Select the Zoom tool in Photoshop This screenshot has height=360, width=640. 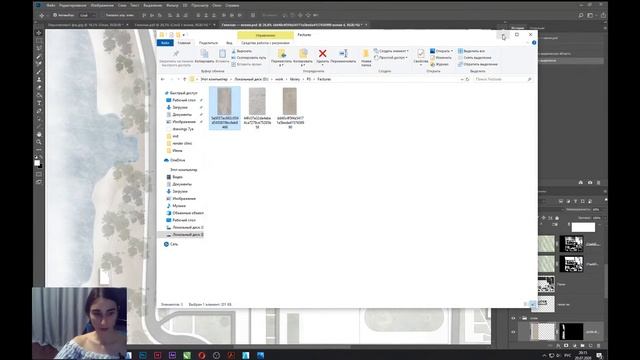point(39,142)
